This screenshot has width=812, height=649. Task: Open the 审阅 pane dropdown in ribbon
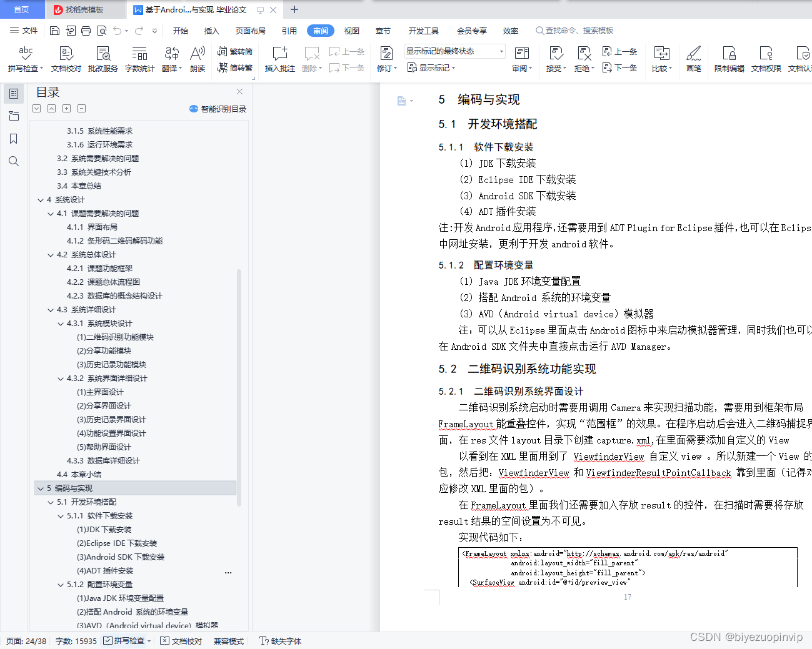pyautogui.click(x=530, y=69)
